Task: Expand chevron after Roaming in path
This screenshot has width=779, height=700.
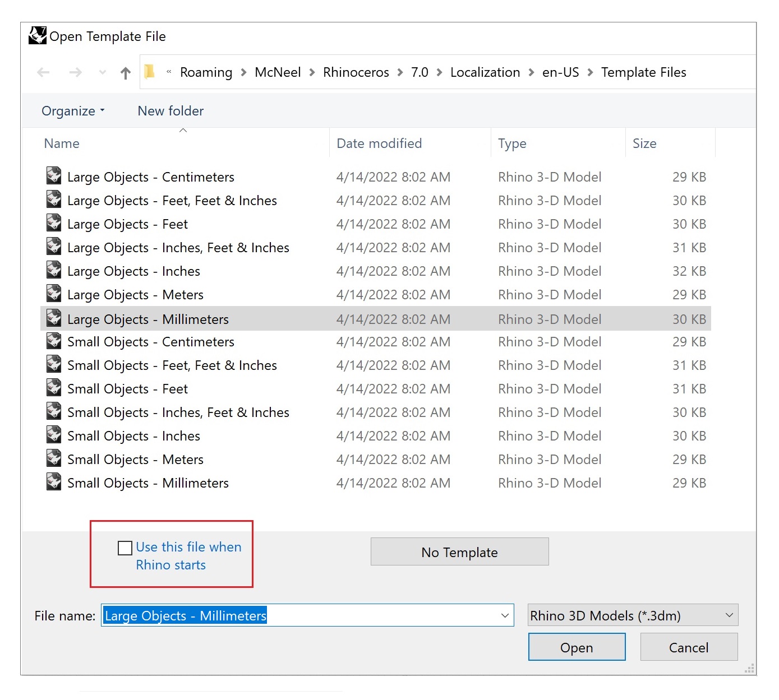Action: pos(243,72)
